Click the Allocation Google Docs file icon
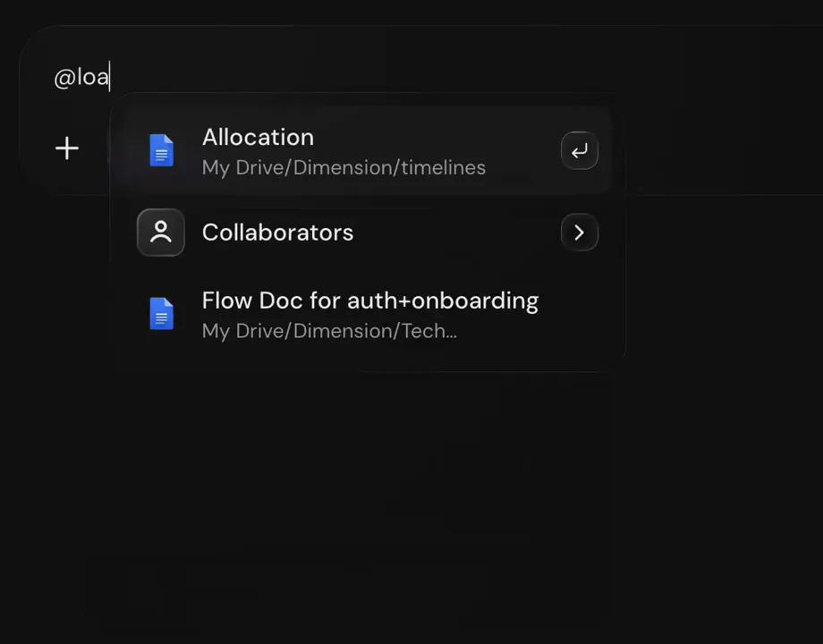This screenshot has width=823, height=644. coord(161,150)
